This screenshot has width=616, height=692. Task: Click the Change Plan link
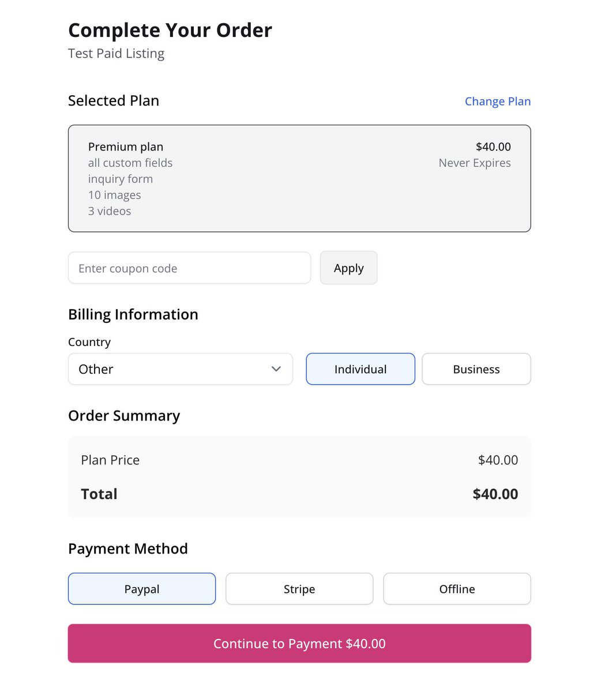(497, 101)
